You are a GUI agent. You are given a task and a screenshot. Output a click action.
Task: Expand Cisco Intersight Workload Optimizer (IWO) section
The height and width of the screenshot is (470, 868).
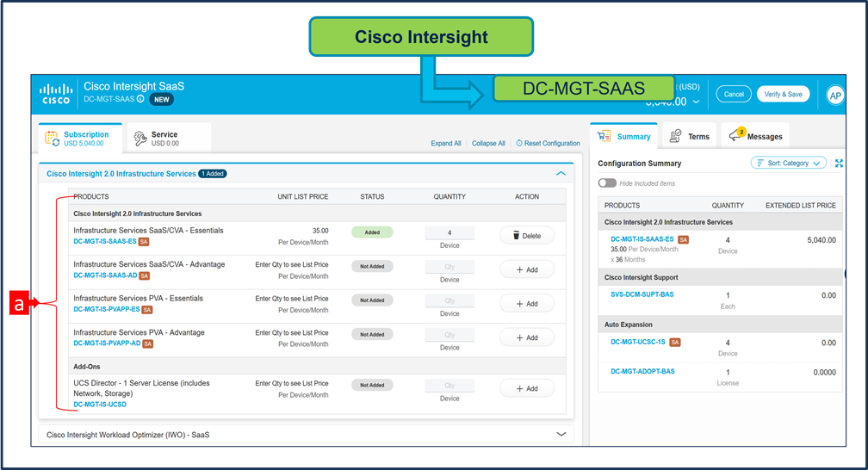(561, 435)
